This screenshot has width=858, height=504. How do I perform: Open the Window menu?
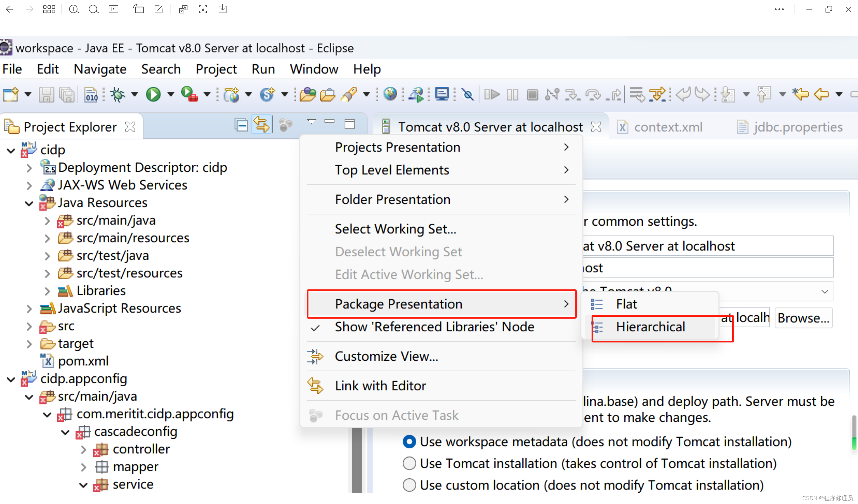coord(314,69)
